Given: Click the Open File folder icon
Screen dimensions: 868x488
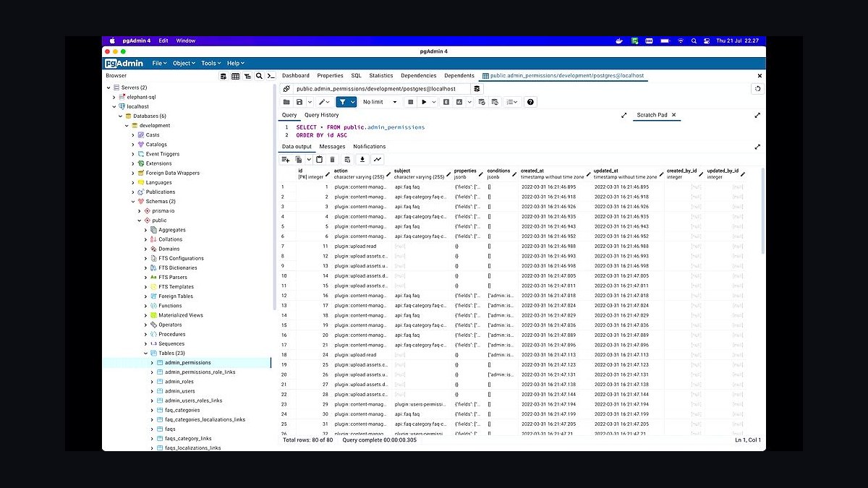Looking at the screenshot, I should [286, 102].
